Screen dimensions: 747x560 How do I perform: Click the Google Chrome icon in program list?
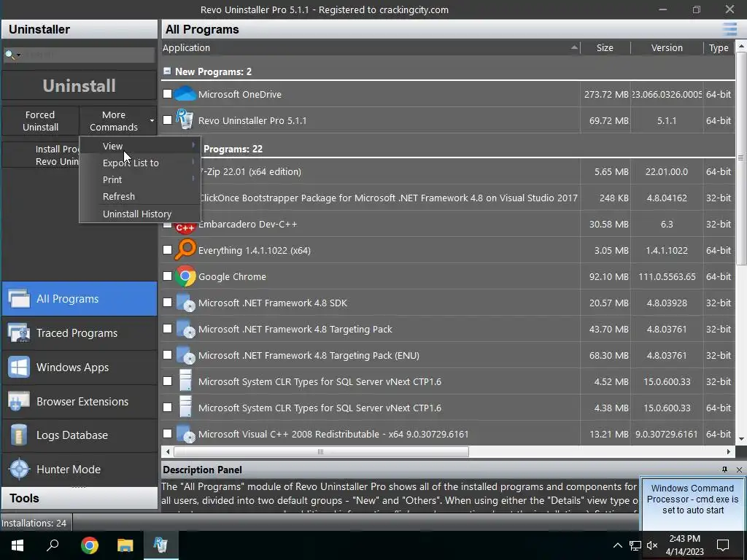(185, 276)
